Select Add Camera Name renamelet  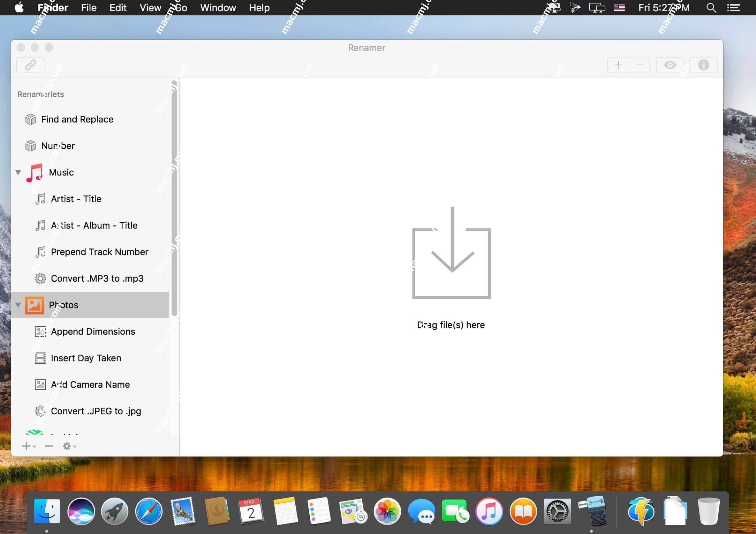[90, 384]
